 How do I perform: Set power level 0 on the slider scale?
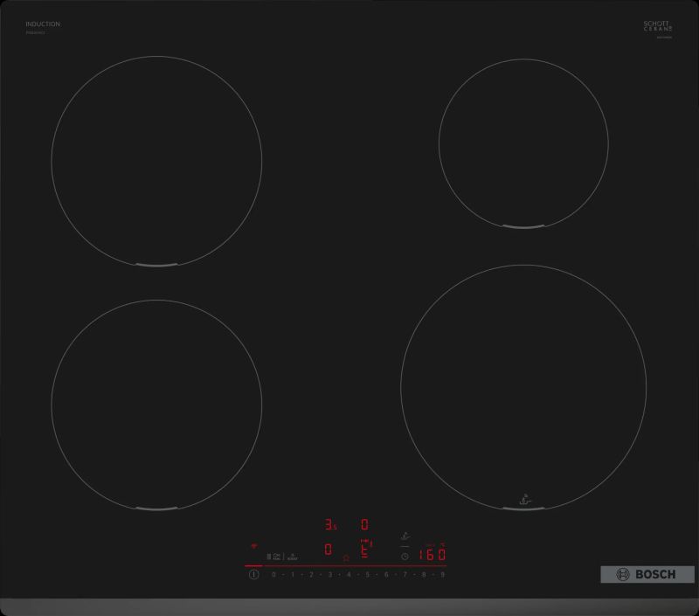coord(273,575)
